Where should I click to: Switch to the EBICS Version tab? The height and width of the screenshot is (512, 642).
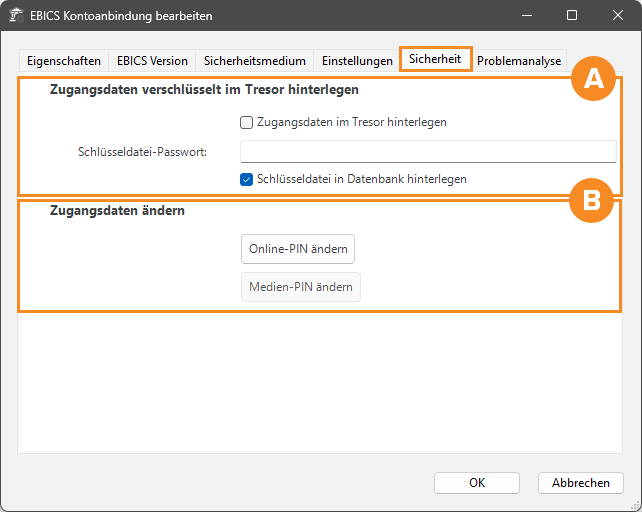coord(152,61)
